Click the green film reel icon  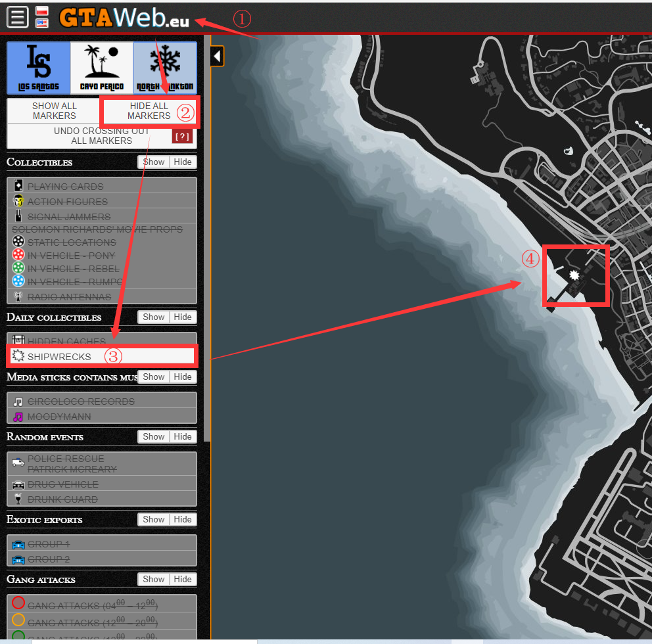pos(18,267)
